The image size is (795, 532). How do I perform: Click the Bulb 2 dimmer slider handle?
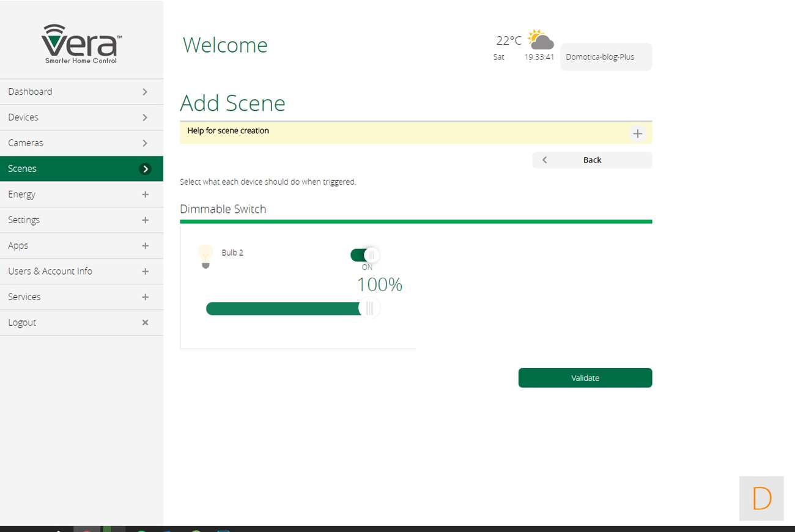(x=369, y=308)
